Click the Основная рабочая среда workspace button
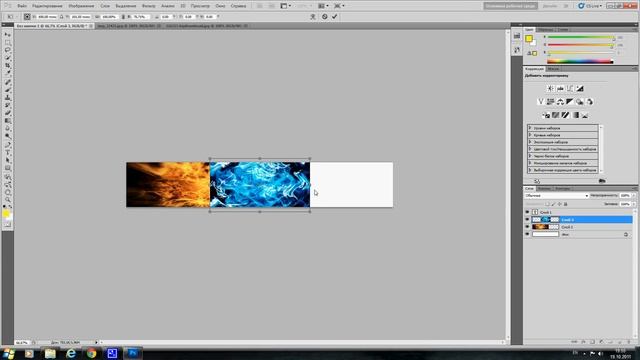 [x=510, y=6]
